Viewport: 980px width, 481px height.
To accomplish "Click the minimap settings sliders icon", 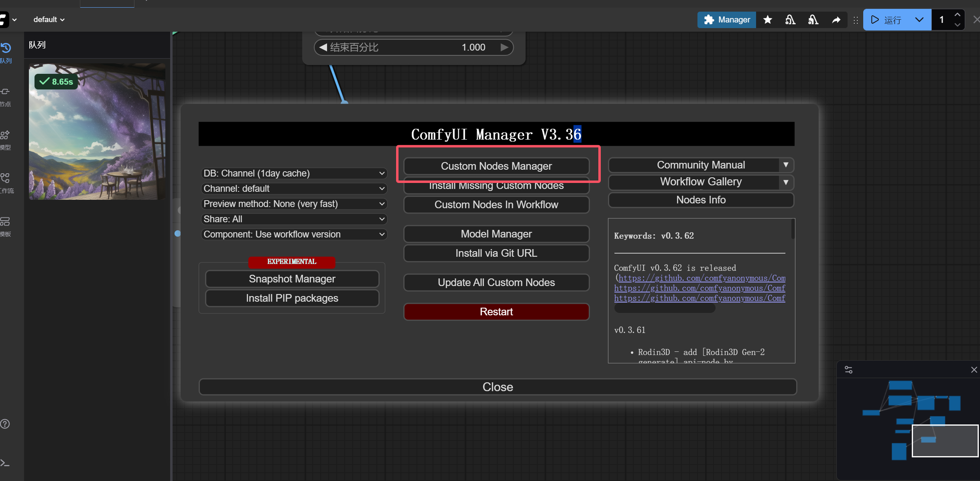I will 848,370.
